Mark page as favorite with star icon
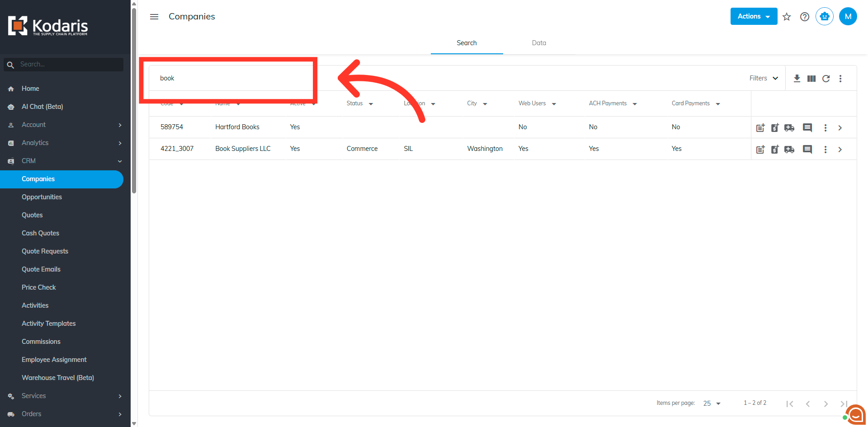 click(787, 17)
